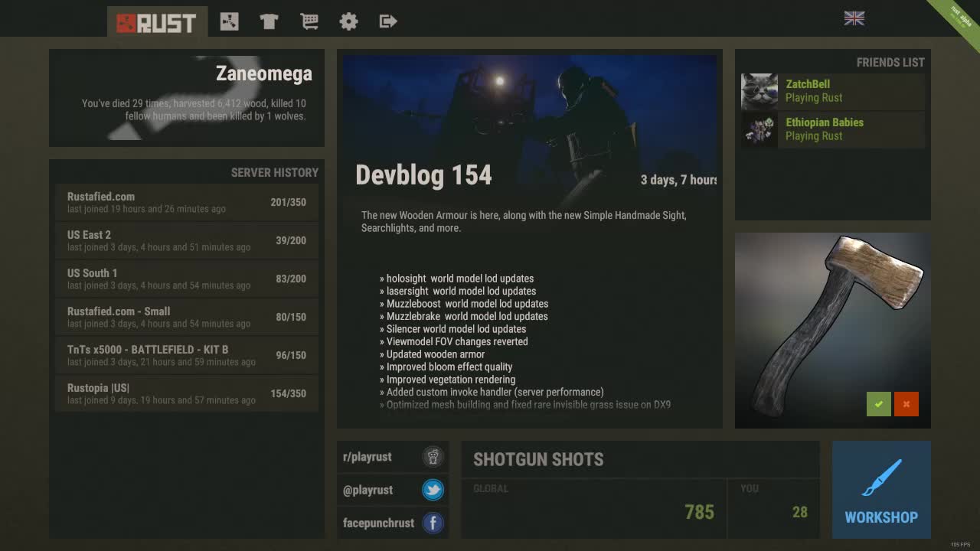Image resolution: width=980 pixels, height=551 pixels.
Task: Change language via the UK flag
Action: tap(854, 18)
